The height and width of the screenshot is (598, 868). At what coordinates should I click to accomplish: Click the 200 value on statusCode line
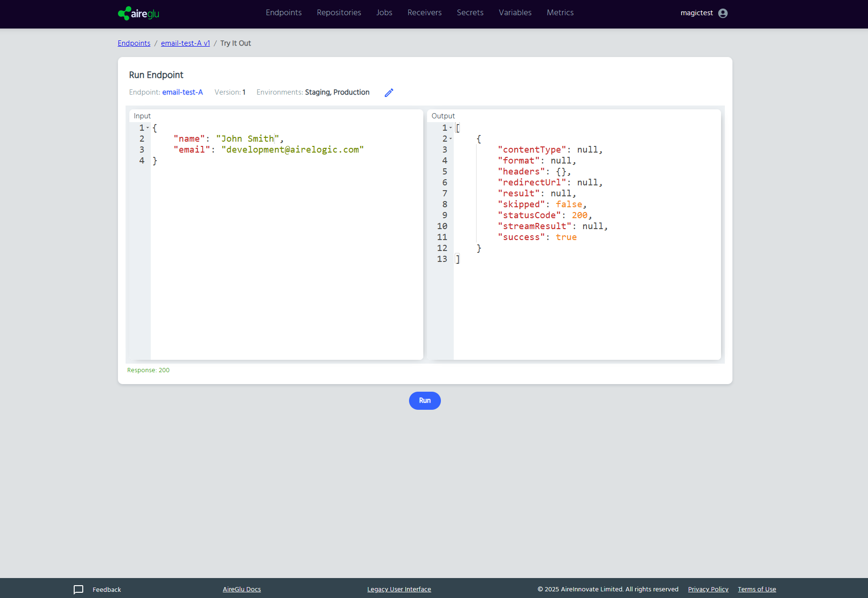(579, 215)
